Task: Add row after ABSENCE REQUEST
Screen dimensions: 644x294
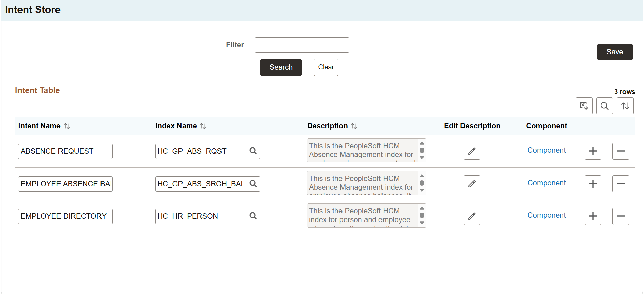Action: coord(593,151)
